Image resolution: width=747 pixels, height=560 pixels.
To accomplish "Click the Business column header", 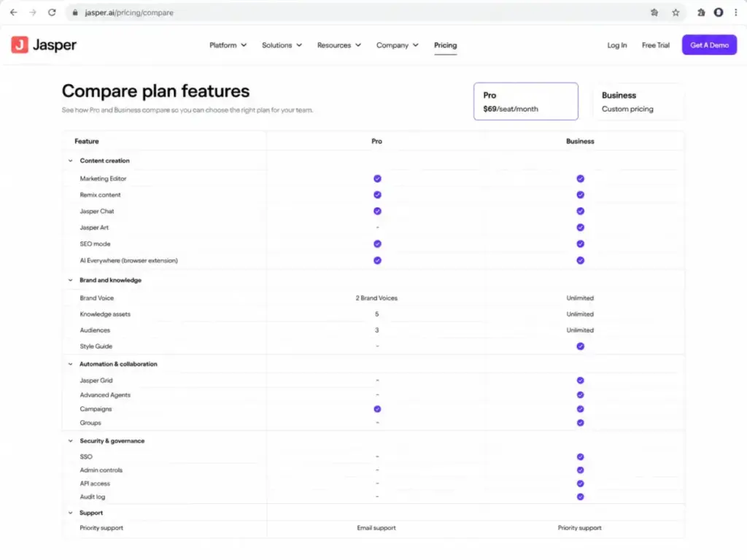I will coord(580,141).
